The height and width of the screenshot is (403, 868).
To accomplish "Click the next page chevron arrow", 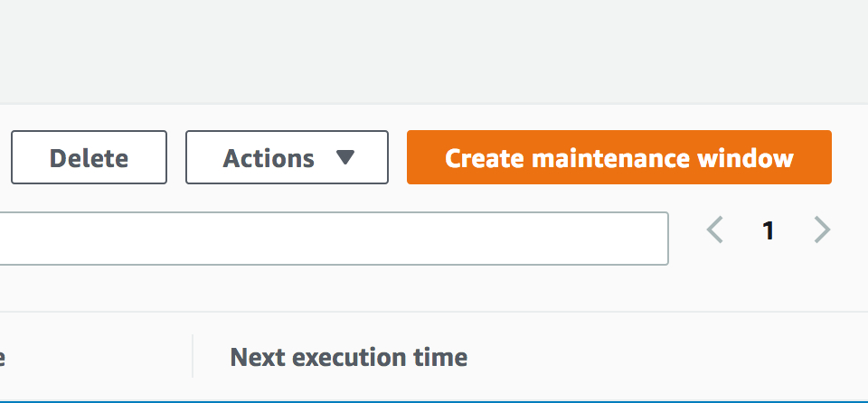I will (822, 230).
